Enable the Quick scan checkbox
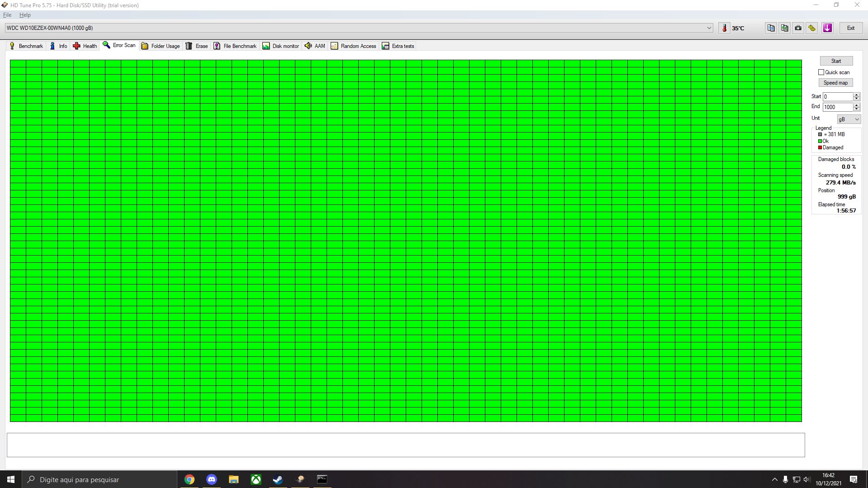The height and width of the screenshot is (488, 868). pos(821,72)
